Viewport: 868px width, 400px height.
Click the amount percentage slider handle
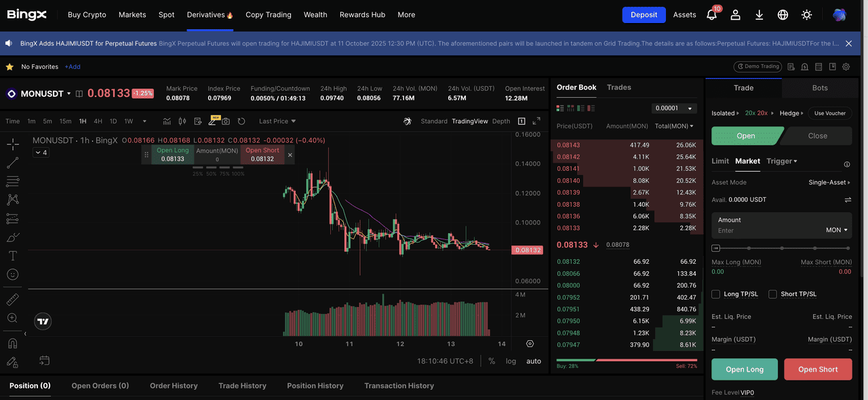715,248
